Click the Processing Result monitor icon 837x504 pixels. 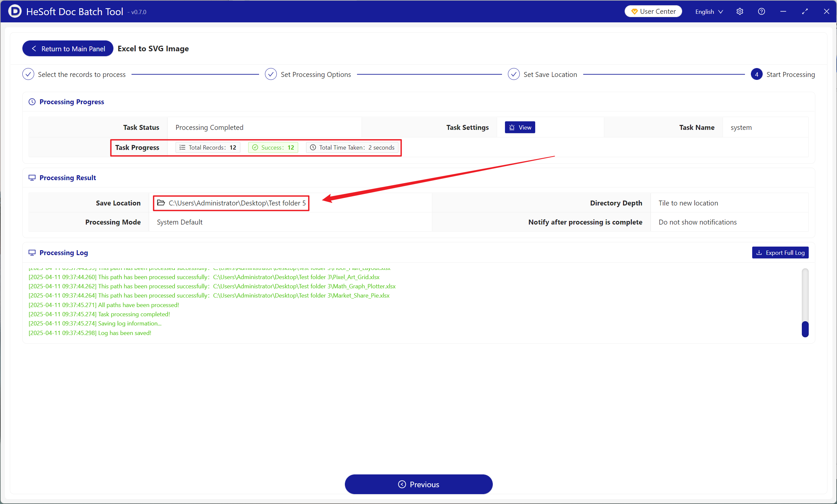(x=32, y=178)
